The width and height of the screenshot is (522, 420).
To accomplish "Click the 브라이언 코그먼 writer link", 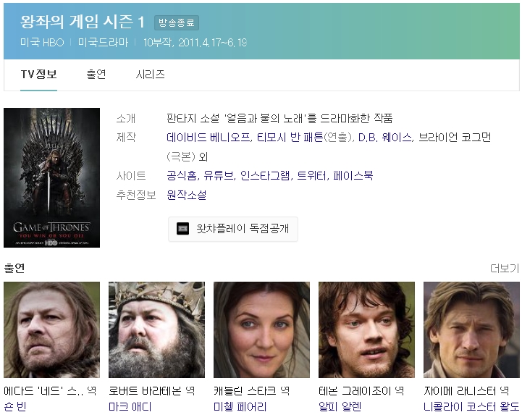I will click(x=455, y=137).
